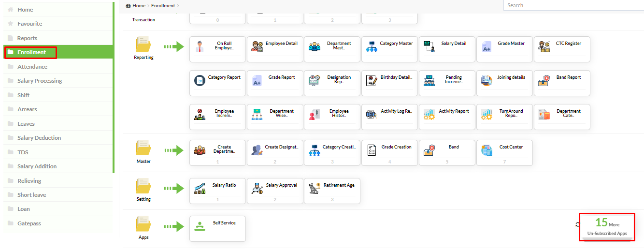The image size is (644, 251).
Task: Focus the Search input field
Action: (573, 5)
